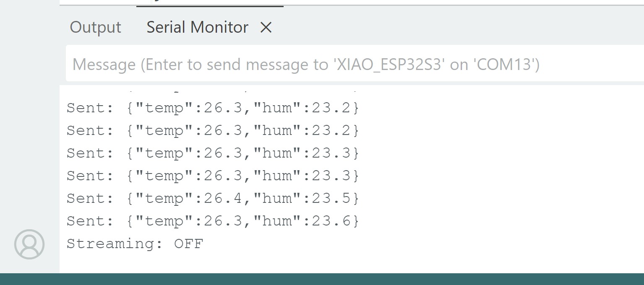Focus the serial Message input field
The height and width of the screenshot is (285, 644).
click(355, 64)
